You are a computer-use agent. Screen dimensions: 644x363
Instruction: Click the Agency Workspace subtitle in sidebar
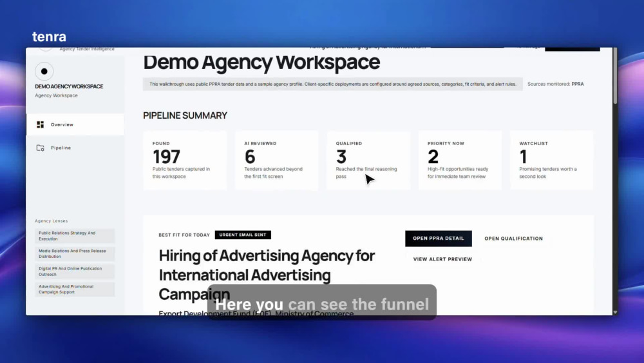56,95
